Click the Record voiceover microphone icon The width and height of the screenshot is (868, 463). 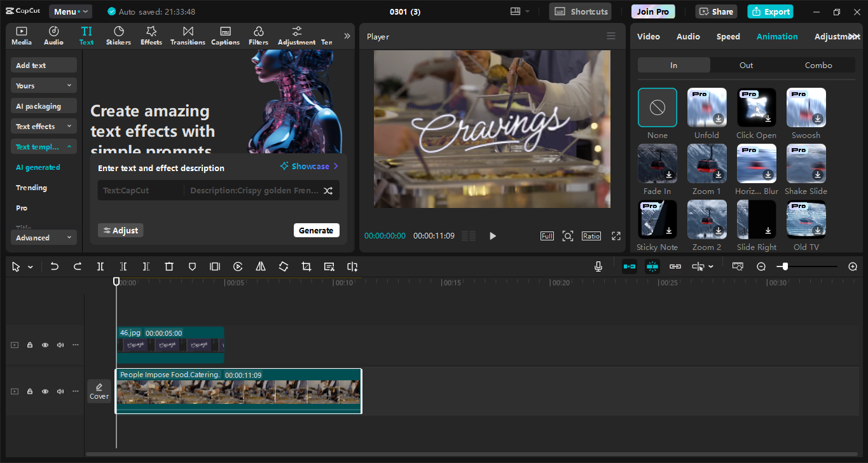(598, 266)
